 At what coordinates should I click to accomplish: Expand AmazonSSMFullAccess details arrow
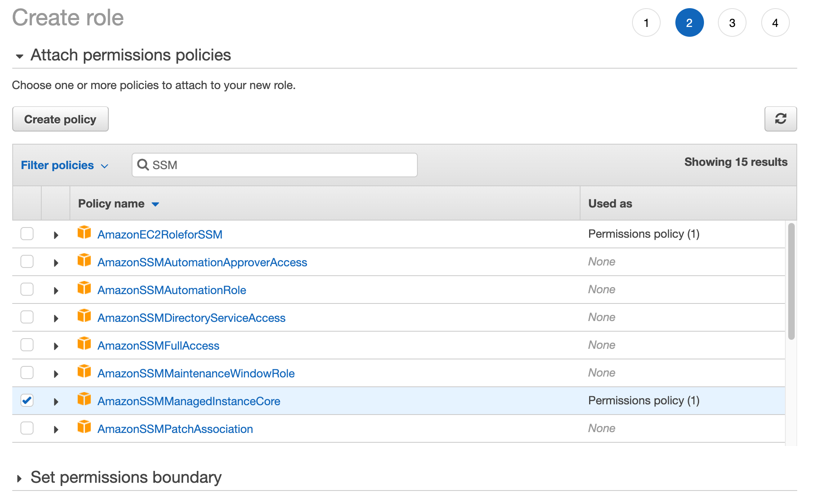(56, 346)
